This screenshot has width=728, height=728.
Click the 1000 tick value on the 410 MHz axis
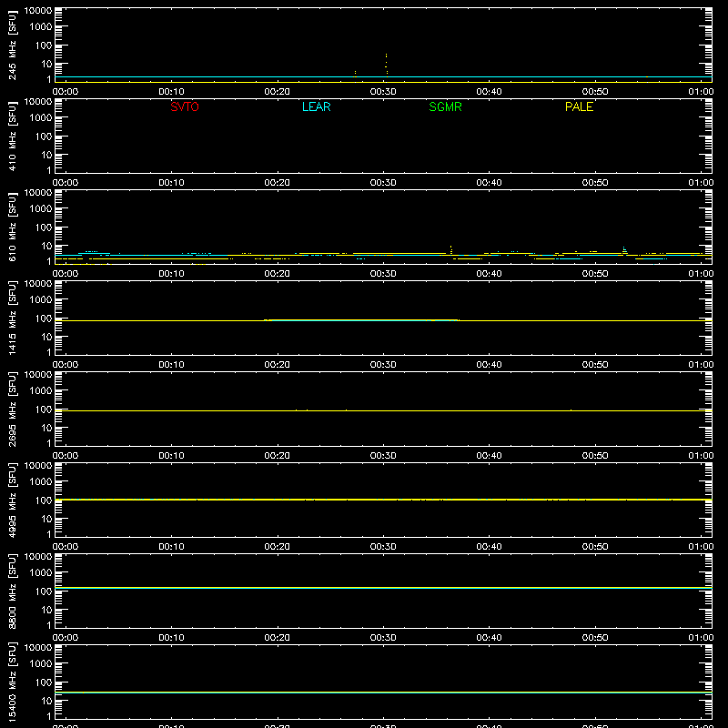click(x=41, y=118)
